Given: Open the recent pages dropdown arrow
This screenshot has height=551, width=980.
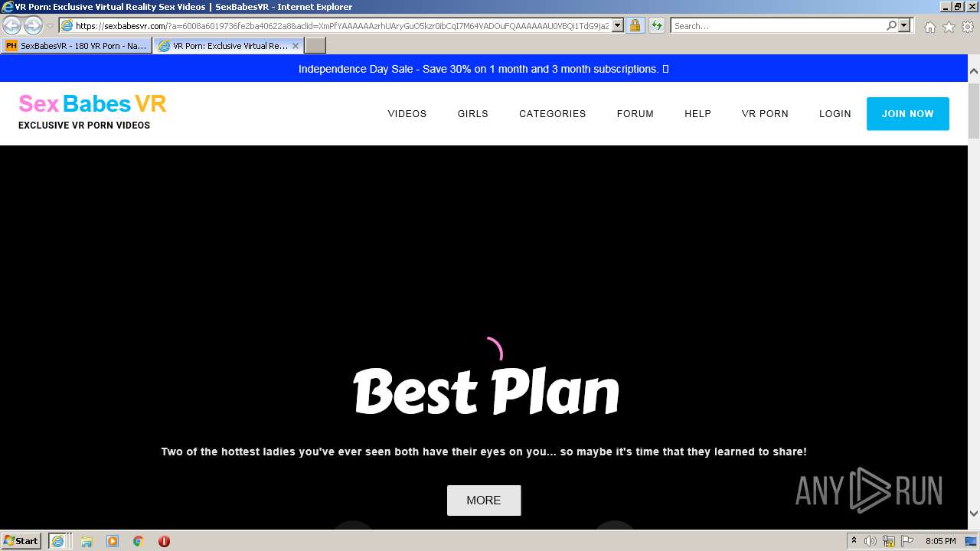Looking at the screenshot, I should coord(50,26).
